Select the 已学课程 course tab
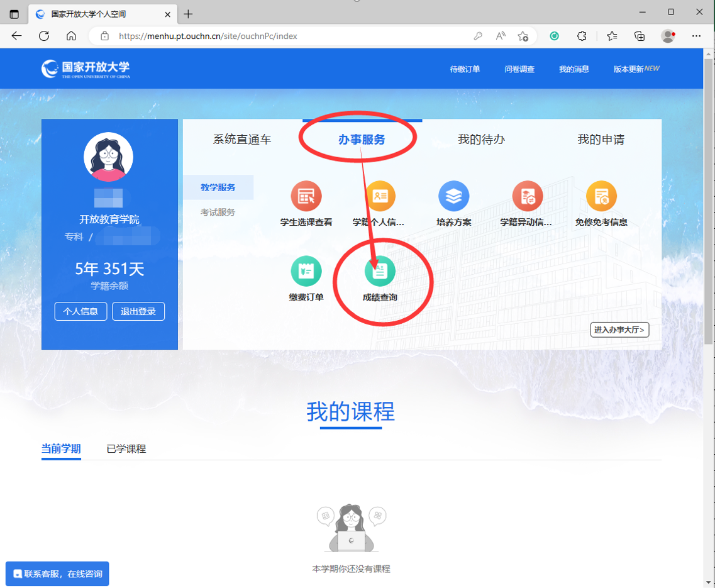Viewport: 715px width, 588px height. pyautogui.click(x=126, y=449)
